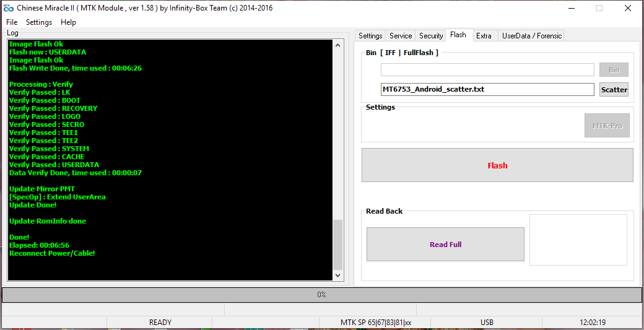This screenshot has width=644, height=330.
Task: Click 'Flash now : USERDATA' log line
Action: 48,52
